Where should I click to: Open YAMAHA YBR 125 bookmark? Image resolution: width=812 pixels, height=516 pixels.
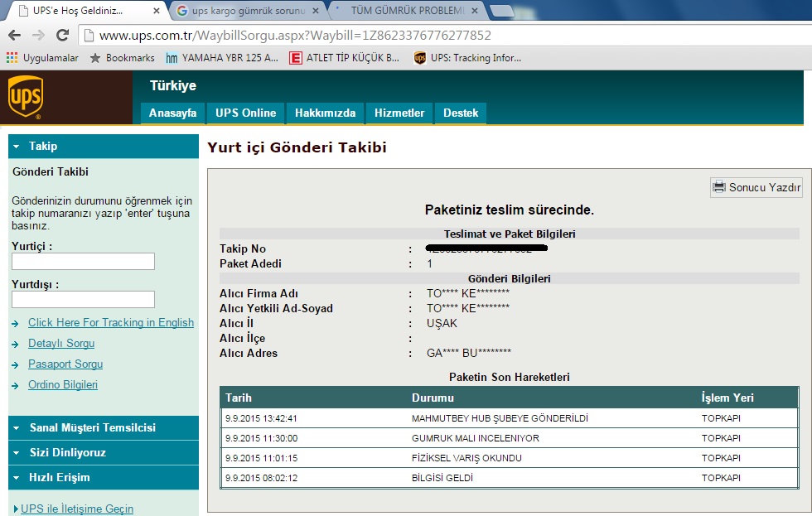click(222, 58)
